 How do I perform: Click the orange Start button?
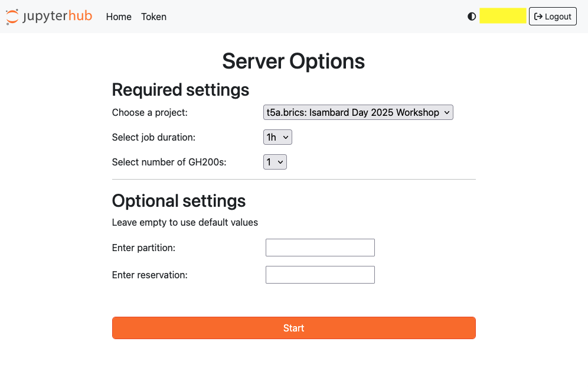click(x=294, y=328)
